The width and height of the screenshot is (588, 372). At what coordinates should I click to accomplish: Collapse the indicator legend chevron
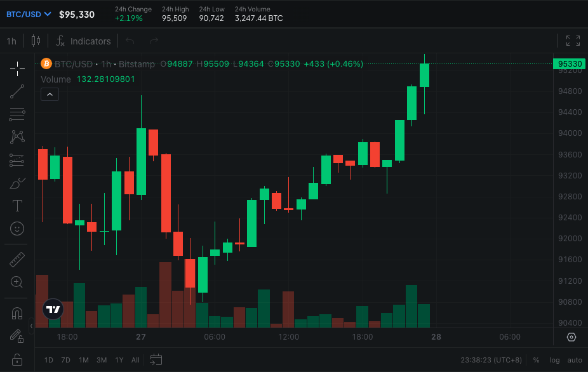(50, 95)
